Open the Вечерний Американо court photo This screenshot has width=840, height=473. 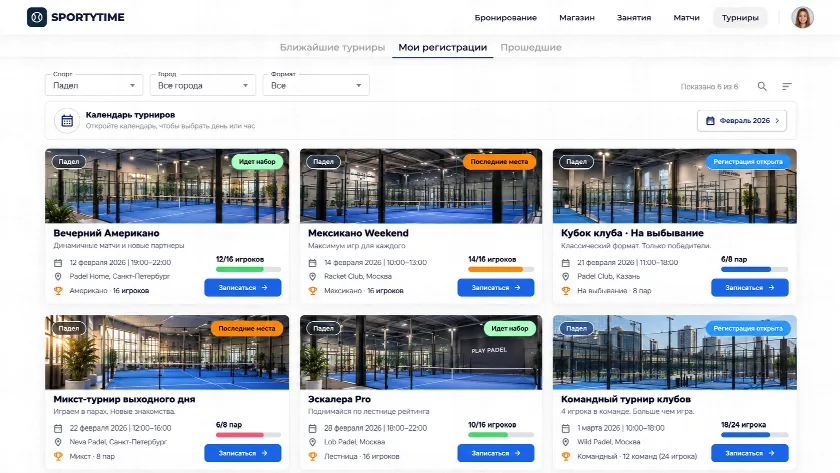[167, 186]
